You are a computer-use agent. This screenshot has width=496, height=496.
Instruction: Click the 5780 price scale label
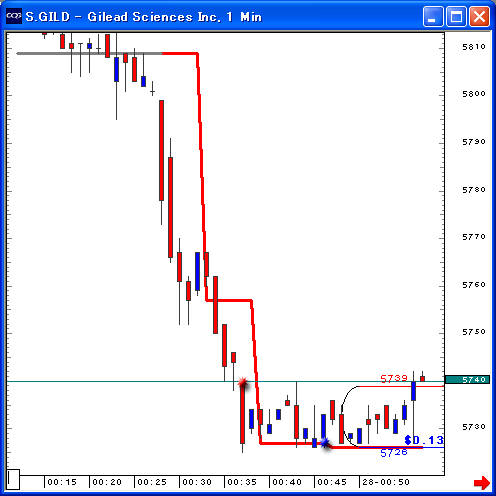[x=474, y=190]
